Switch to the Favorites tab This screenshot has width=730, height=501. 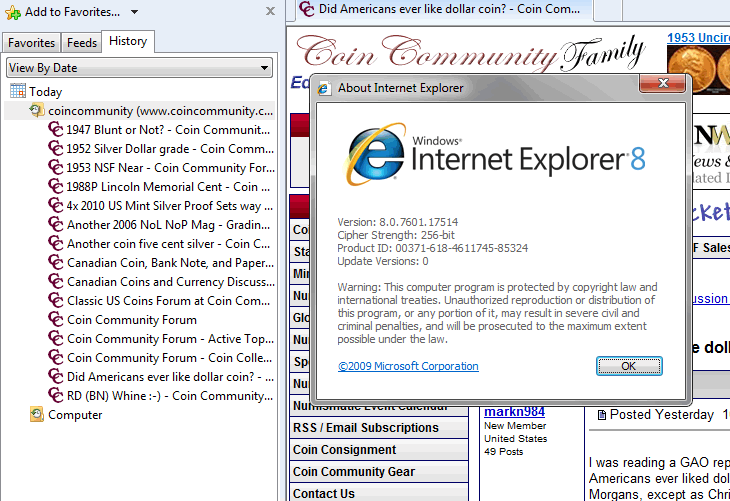[31, 43]
